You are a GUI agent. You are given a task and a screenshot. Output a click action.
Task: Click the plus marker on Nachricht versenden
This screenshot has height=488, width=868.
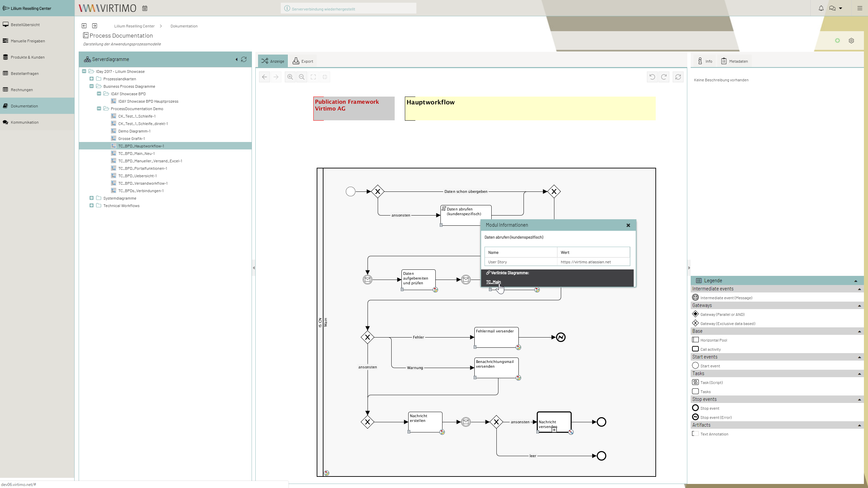point(554,430)
